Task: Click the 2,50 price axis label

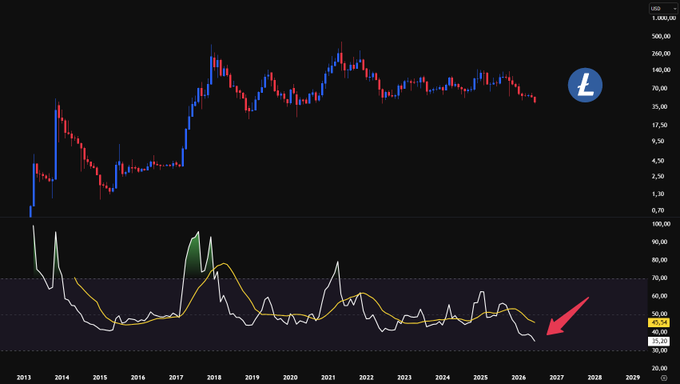Action: coord(658,176)
